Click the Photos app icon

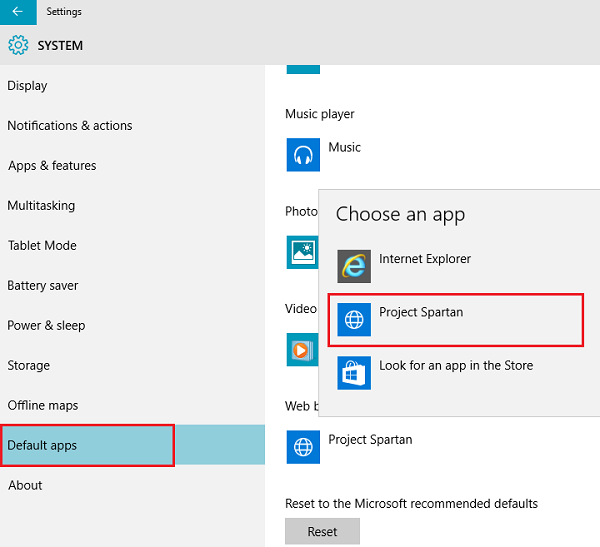point(302,252)
